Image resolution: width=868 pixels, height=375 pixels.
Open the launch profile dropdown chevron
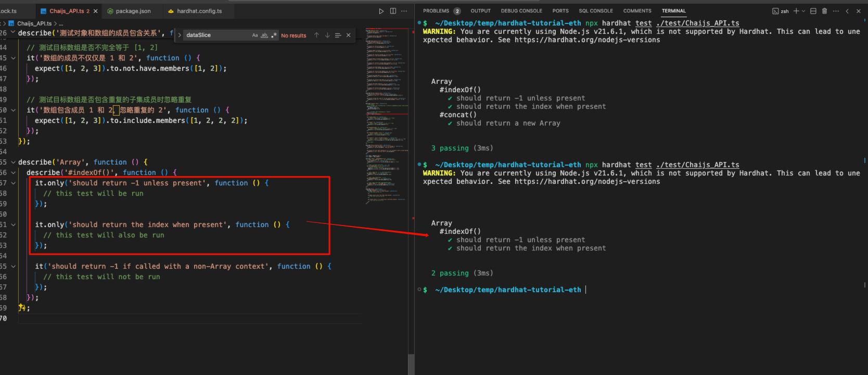(803, 11)
